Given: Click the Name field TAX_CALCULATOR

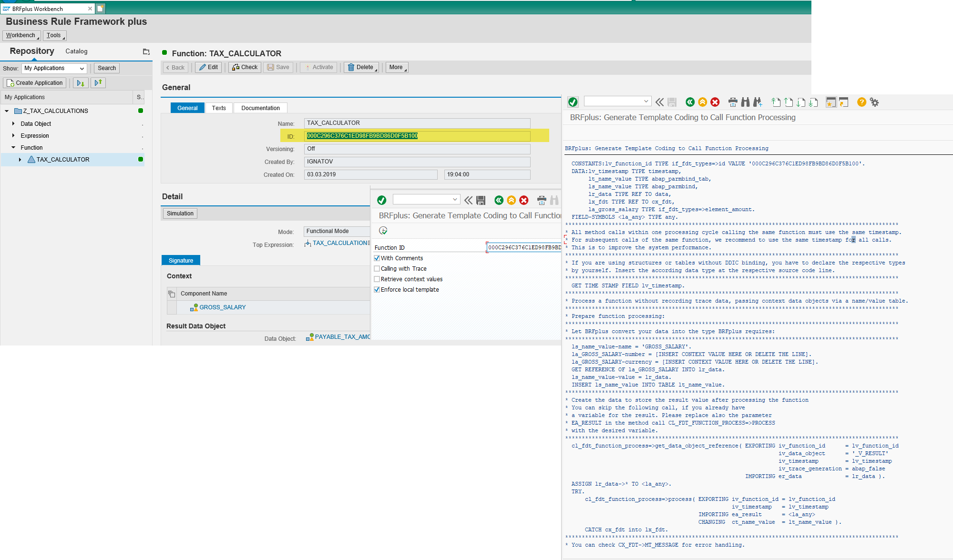Looking at the screenshot, I should tap(417, 123).
